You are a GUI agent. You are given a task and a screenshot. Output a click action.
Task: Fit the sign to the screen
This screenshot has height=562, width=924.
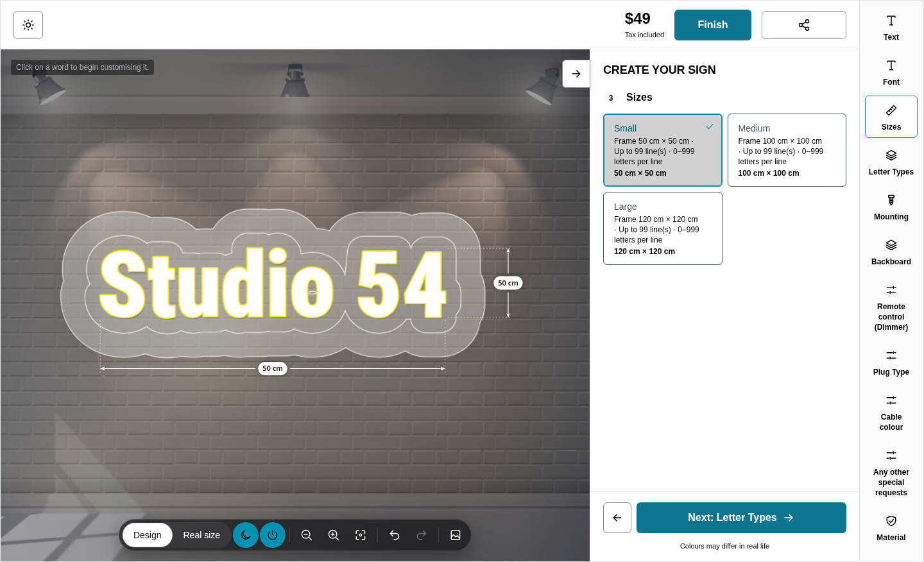361,535
